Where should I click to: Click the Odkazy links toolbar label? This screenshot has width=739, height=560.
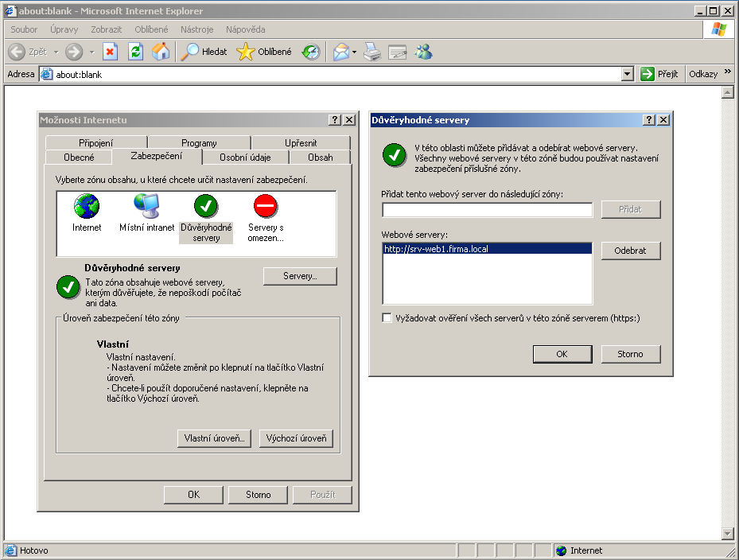pyautogui.click(x=703, y=74)
